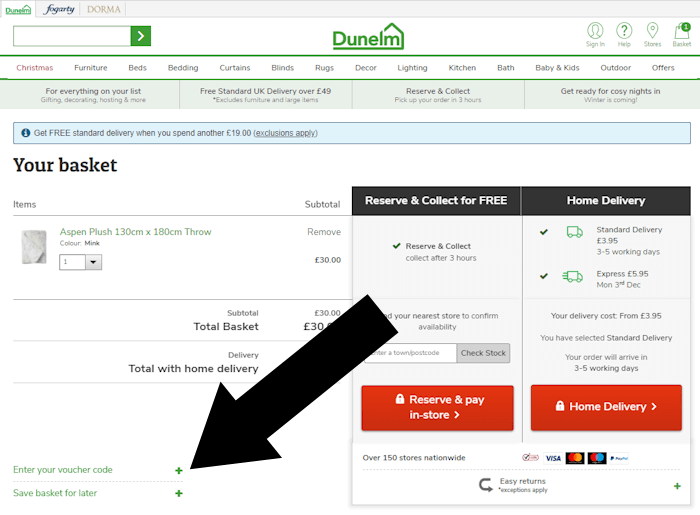
Task: Open the Aspen Plush throw thumbnail
Action: pyautogui.click(x=34, y=247)
